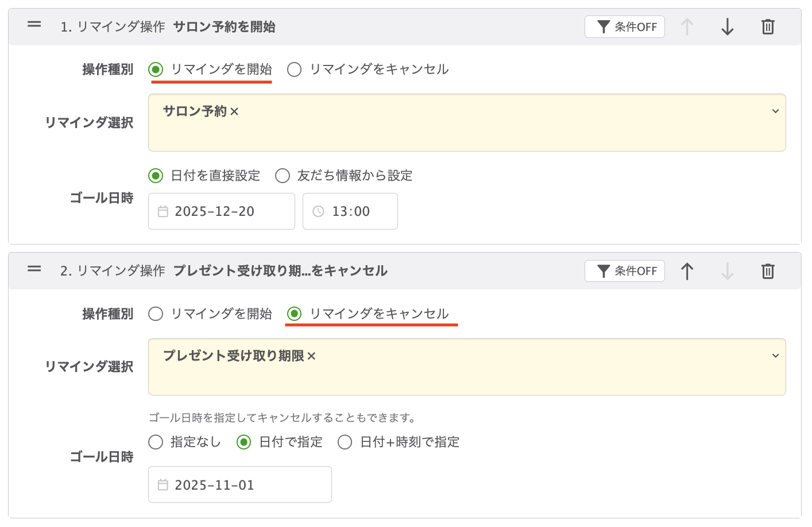Select the 指定なし goal date option
Image resolution: width=812 pixels, height=527 pixels.
[x=156, y=442]
